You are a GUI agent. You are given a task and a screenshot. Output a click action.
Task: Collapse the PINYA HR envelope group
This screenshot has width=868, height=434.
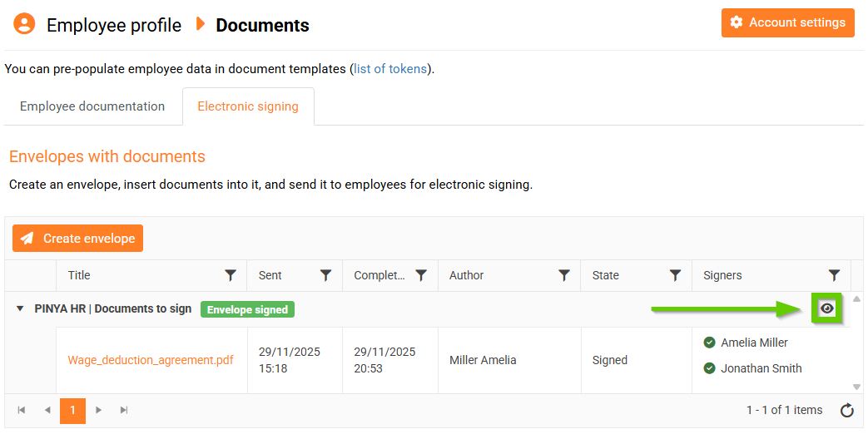click(20, 309)
